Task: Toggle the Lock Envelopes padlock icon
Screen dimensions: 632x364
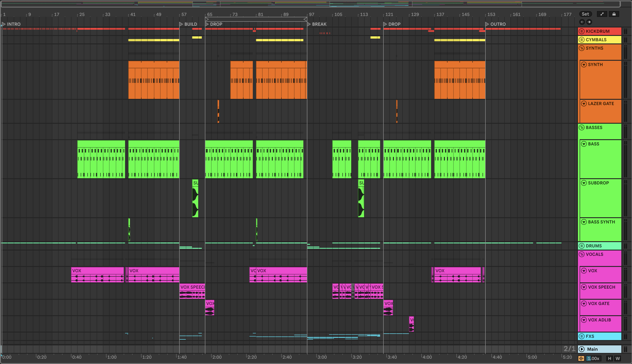Action: tap(614, 14)
